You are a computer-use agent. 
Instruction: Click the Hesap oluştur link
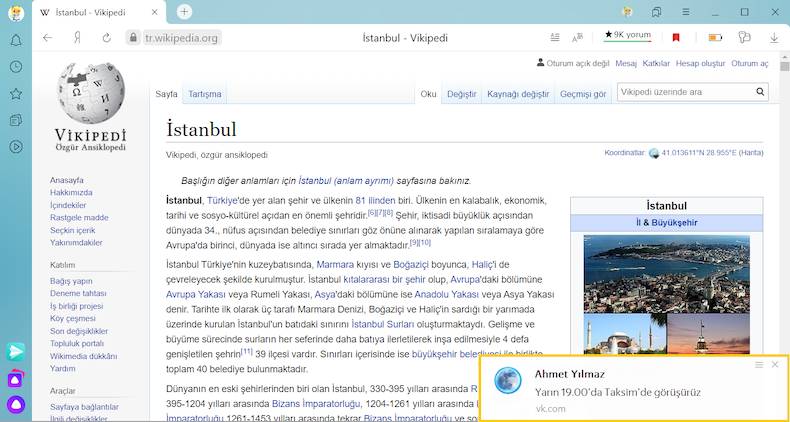[x=700, y=63]
